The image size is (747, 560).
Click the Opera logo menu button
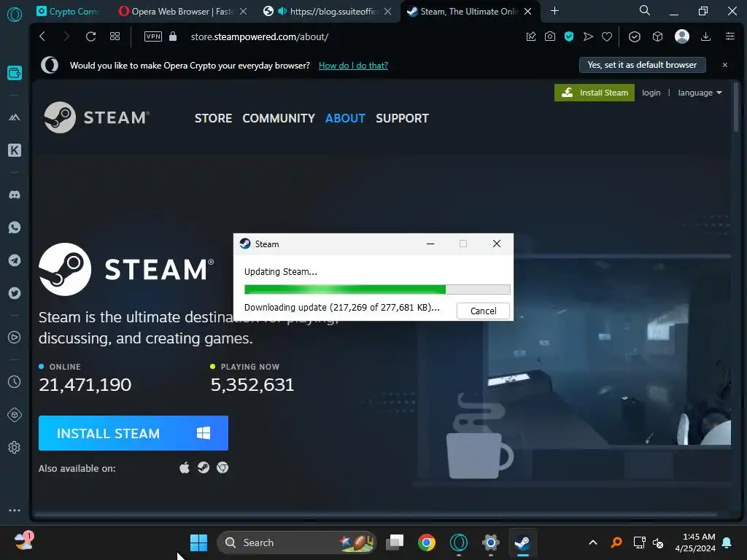pyautogui.click(x=15, y=15)
